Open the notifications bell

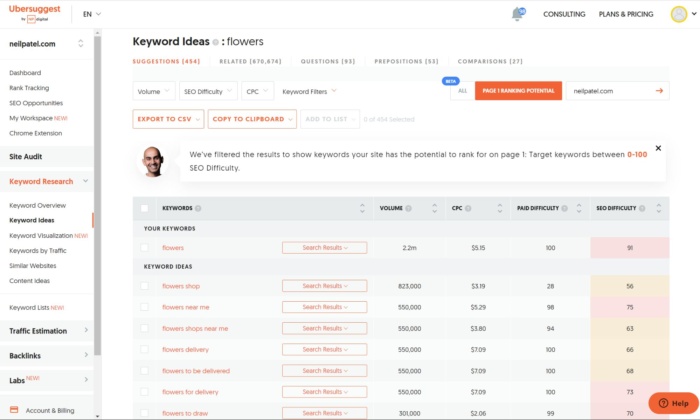(518, 14)
